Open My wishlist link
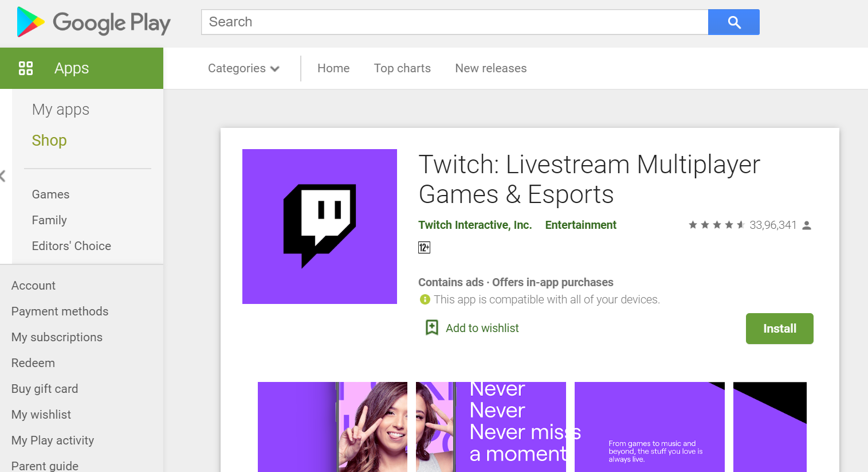Image resolution: width=868 pixels, height=472 pixels. [x=41, y=415]
